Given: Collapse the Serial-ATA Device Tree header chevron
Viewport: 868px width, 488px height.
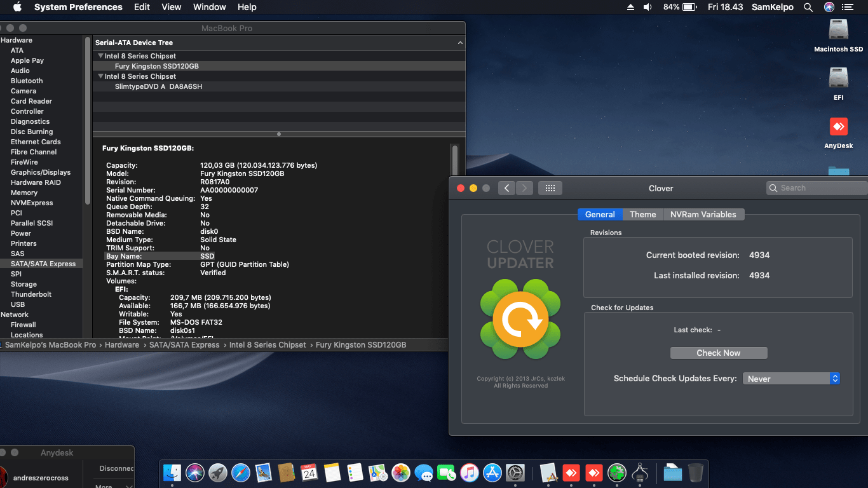Looking at the screenshot, I should point(460,43).
